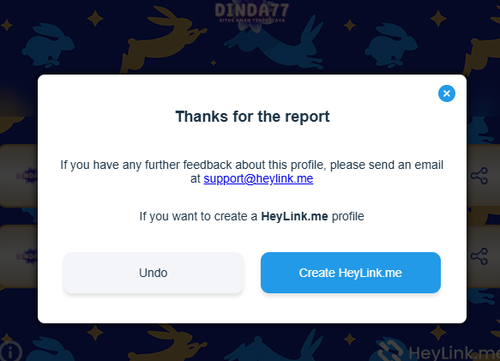Image resolution: width=500 pixels, height=361 pixels.
Task: Click the share icon on the upper link card
Action: [479, 176]
